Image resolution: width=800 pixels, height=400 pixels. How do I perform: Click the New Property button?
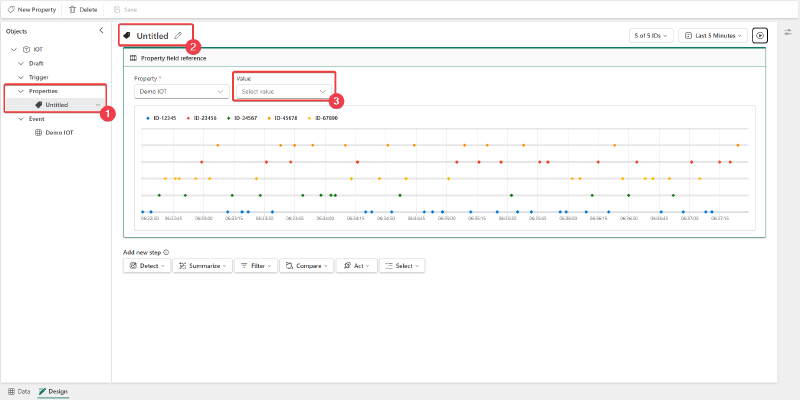tap(32, 10)
